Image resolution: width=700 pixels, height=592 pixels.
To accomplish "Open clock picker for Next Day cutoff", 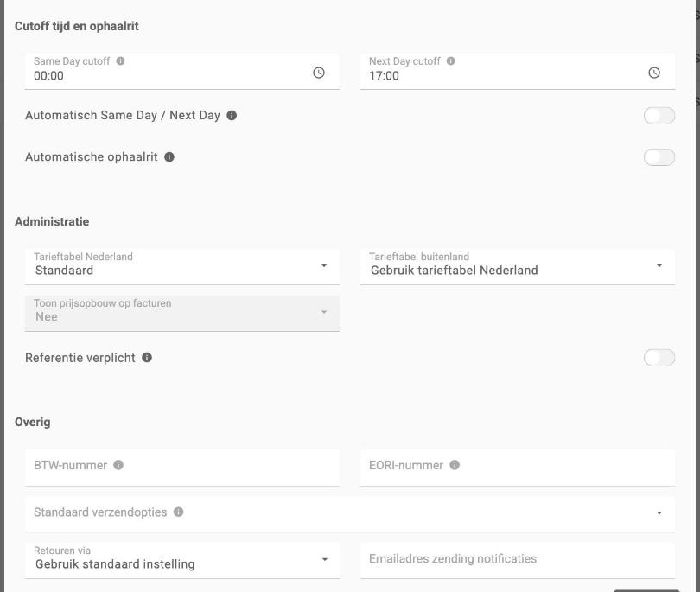I will pyautogui.click(x=654, y=73).
